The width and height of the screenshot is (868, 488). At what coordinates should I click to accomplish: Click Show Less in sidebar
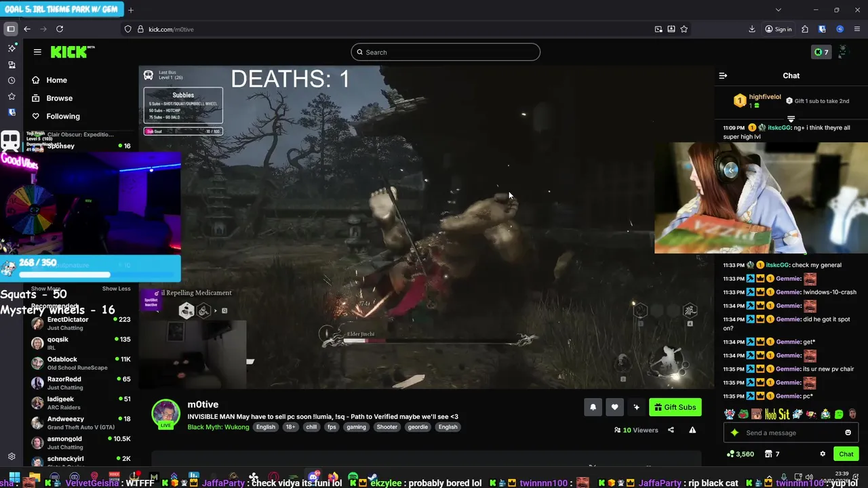point(116,289)
